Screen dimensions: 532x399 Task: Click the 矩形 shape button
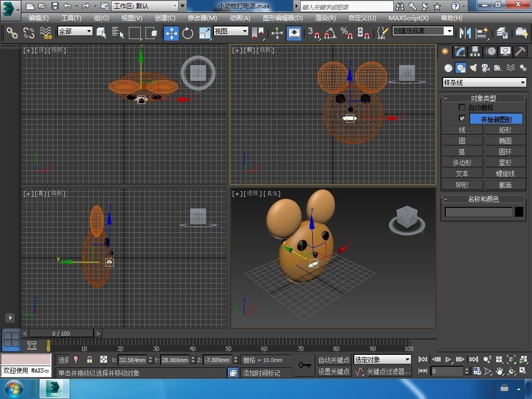tap(505, 130)
